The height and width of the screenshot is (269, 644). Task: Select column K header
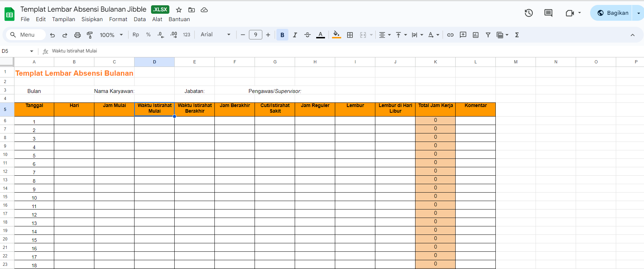pyautogui.click(x=436, y=62)
